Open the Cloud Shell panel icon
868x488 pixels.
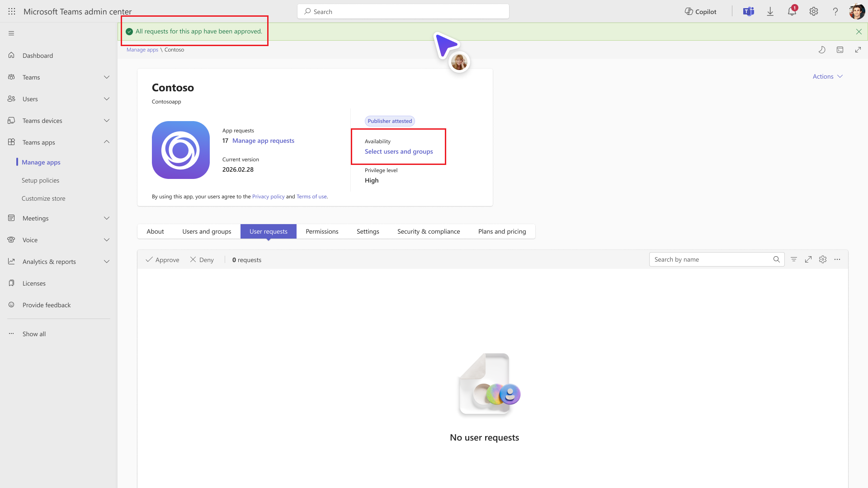(x=840, y=50)
